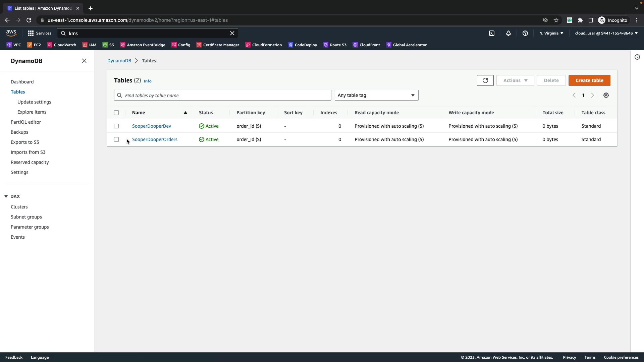Open the info panel icon at right

click(637, 57)
